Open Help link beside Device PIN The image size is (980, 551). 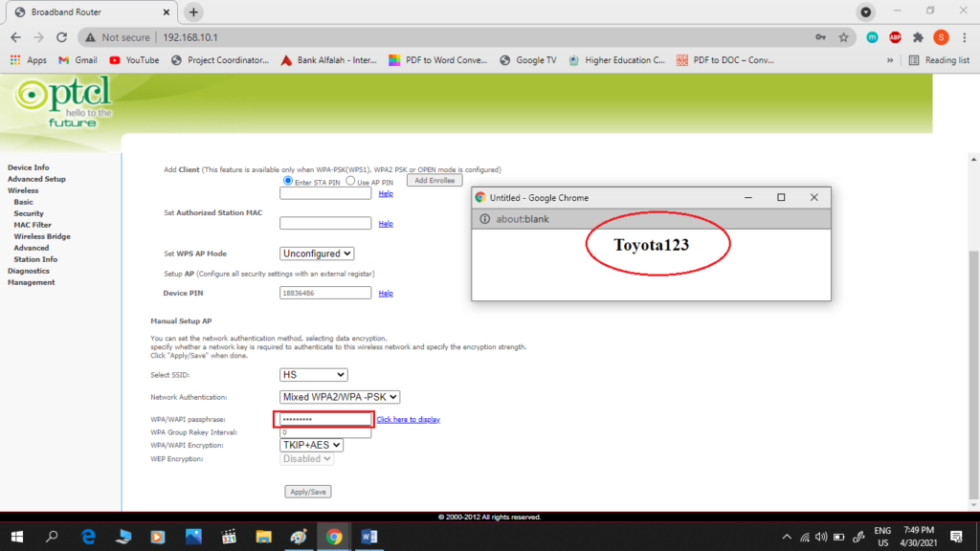click(386, 293)
